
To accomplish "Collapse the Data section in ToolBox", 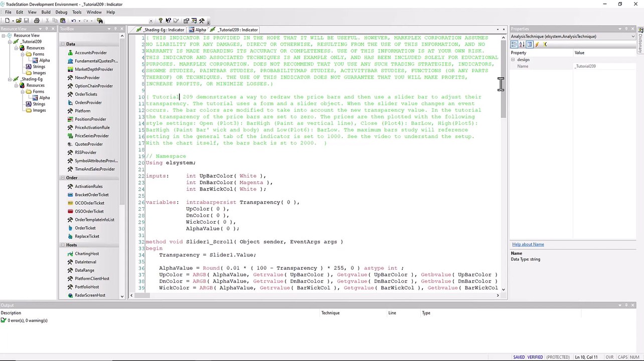I will point(63,44).
